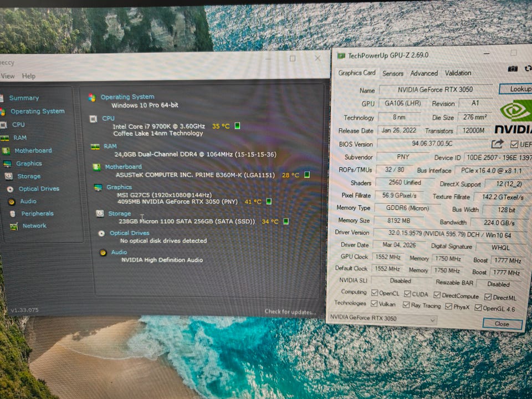Toggle the UEFI checkbox in GPU-Z
Screen dimensions: 532x399
(514, 144)
